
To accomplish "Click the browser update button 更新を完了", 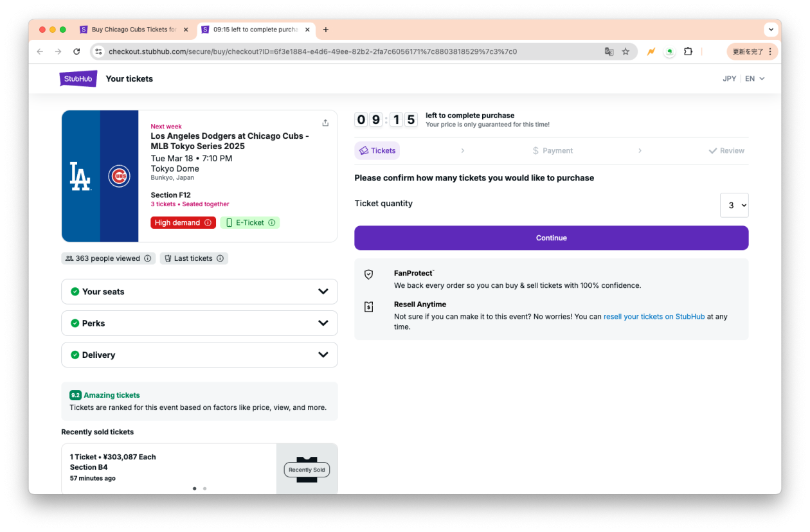I will (753, 51).
